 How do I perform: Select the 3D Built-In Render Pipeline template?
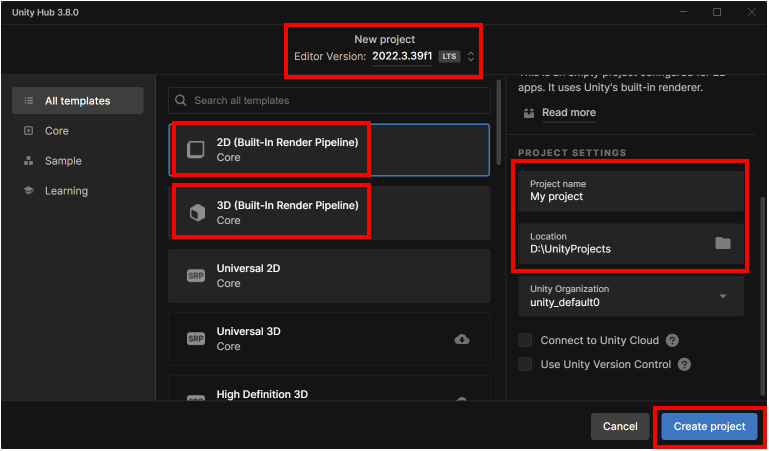tap(329, 213)
